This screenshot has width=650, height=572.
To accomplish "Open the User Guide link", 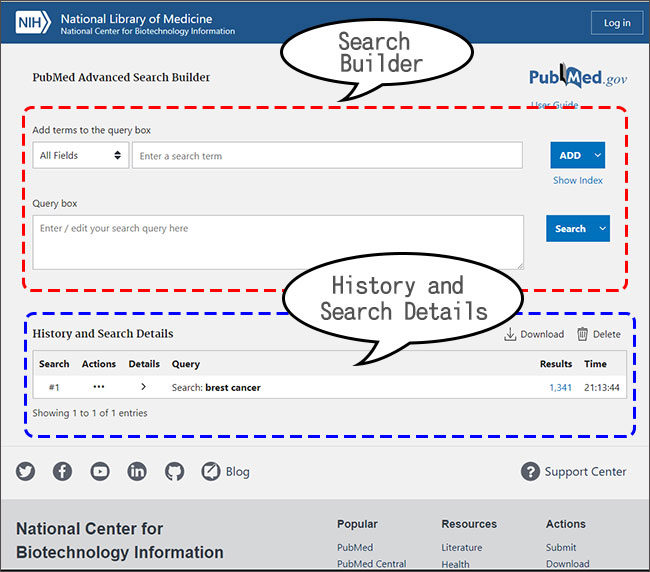I will tap(555, 104).
